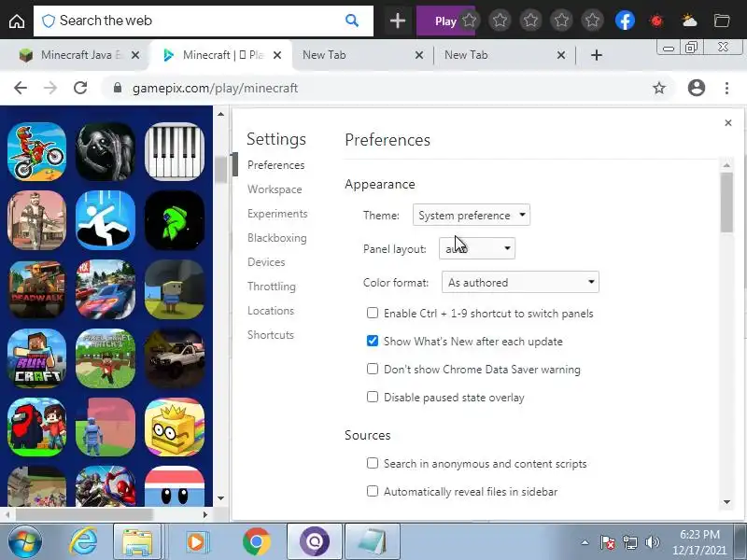Click the settings panel vertical scrollbar thumb
This screenshot has height=560, width=747.
click(x=726, y=202)
